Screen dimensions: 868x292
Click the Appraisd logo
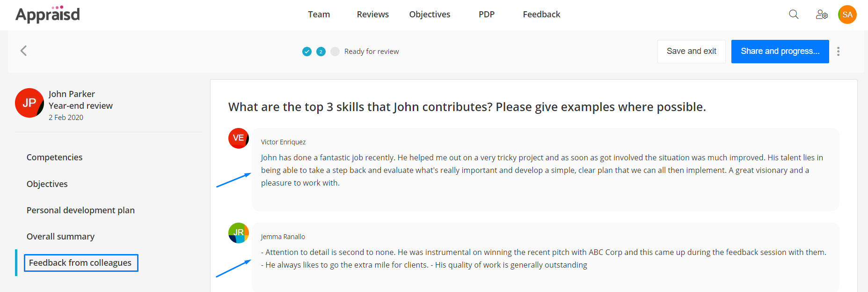[x=48, y=15]
